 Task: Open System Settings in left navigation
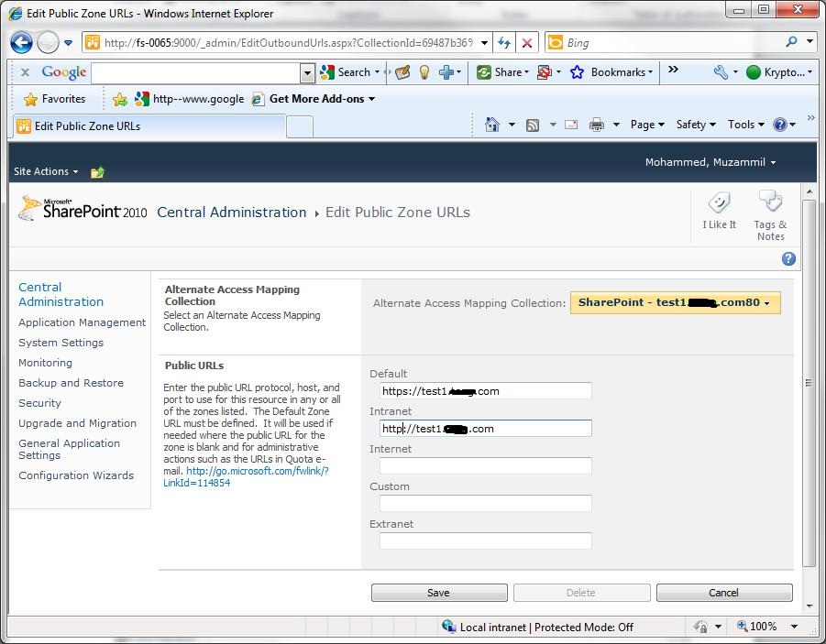coord(61,343)
